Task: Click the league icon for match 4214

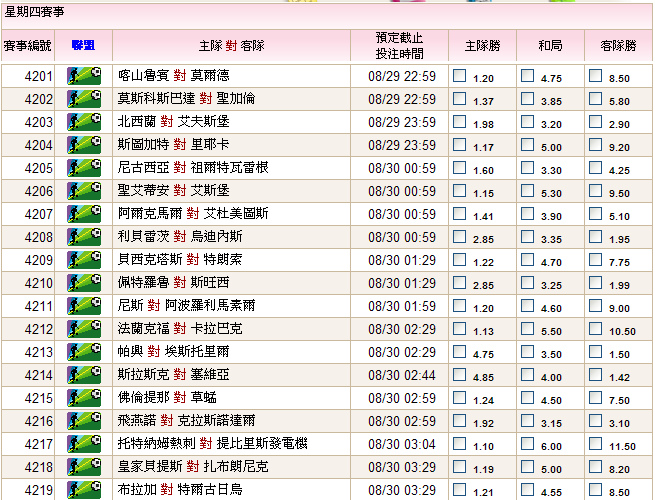Action: tap(84, 375)
